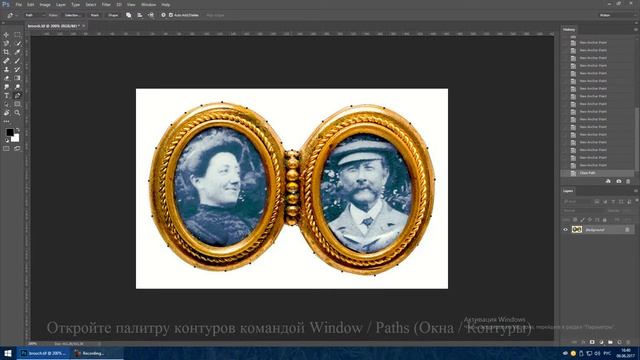Select the Hand tool

pos(6,113)
